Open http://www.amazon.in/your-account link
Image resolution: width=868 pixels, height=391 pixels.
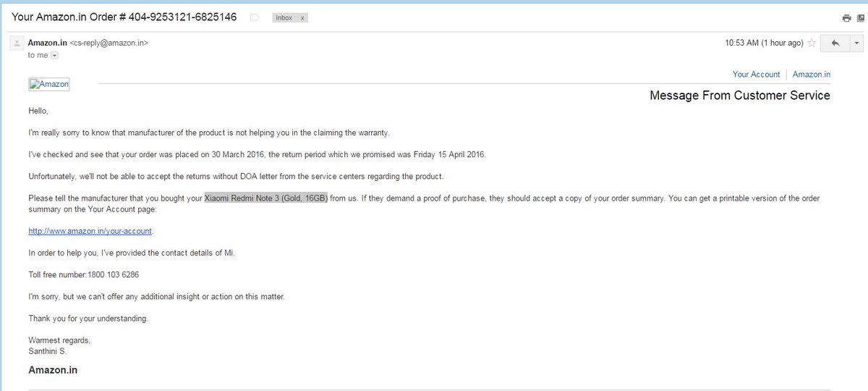pos(90,231)
